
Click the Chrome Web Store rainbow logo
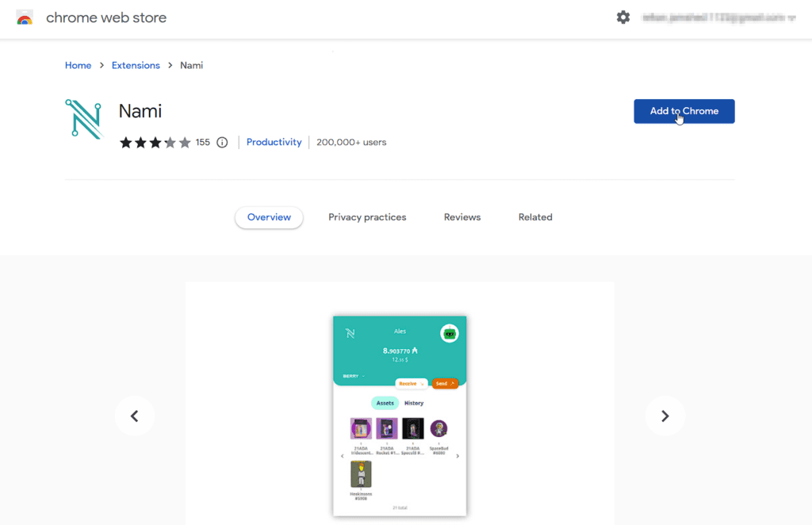coord(25,17)
